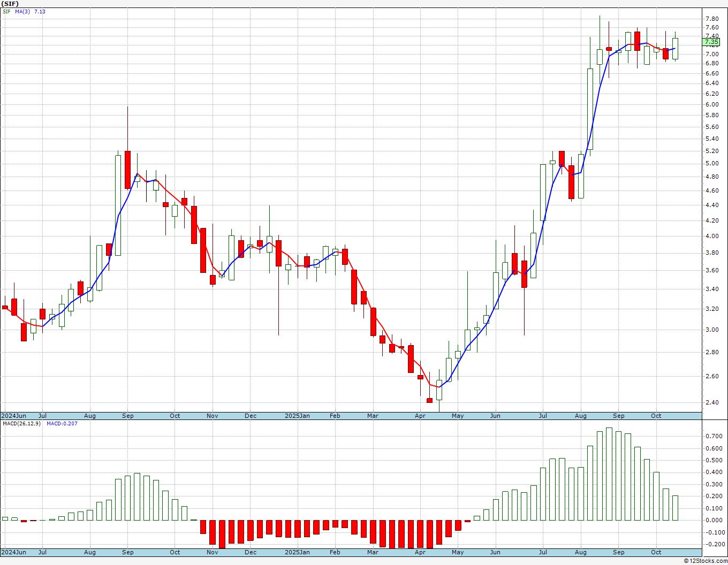The image size is (728, 565).
Task: Click the 0.100 MACD axis label
Action: pyautogui.click(x=713, y=508)
